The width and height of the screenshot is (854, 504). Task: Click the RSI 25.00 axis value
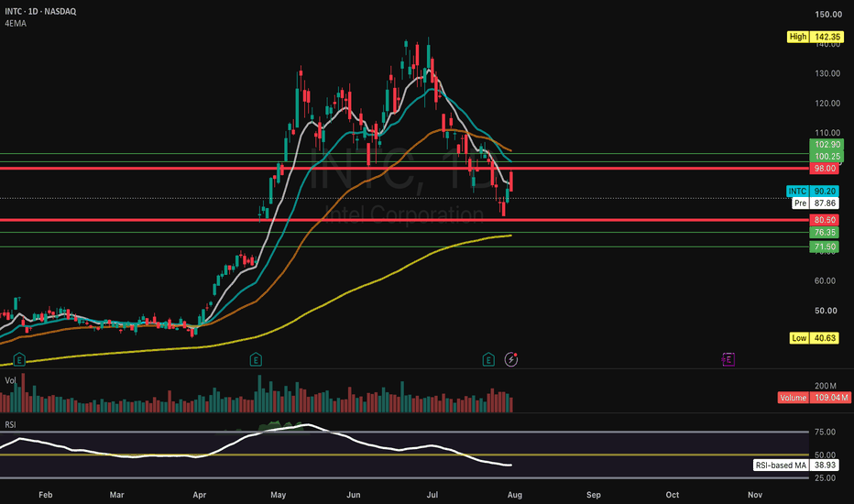tap(825, 478)
